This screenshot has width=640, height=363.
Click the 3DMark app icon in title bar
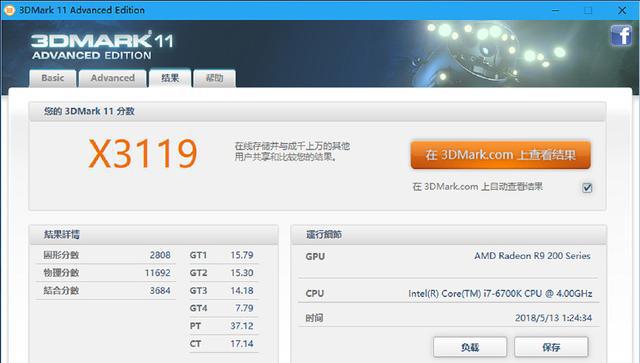9,10
